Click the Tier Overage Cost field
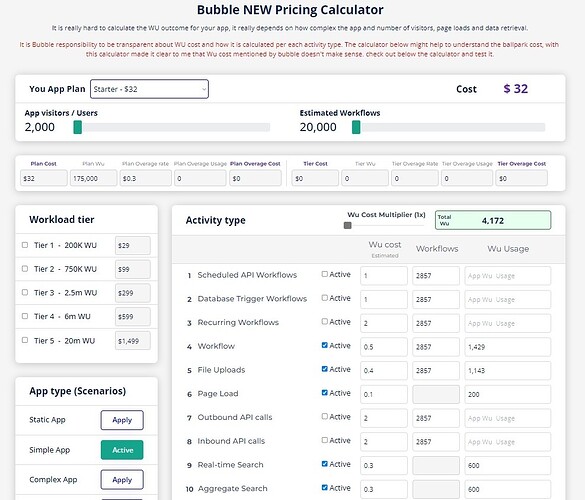 [x=522, y=178]
